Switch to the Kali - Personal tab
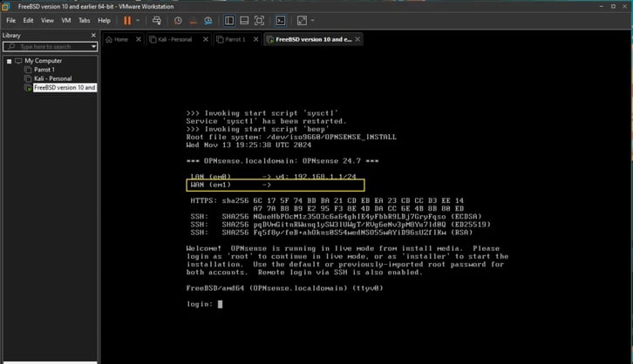633x364 pixels. [x=171, y=39]
